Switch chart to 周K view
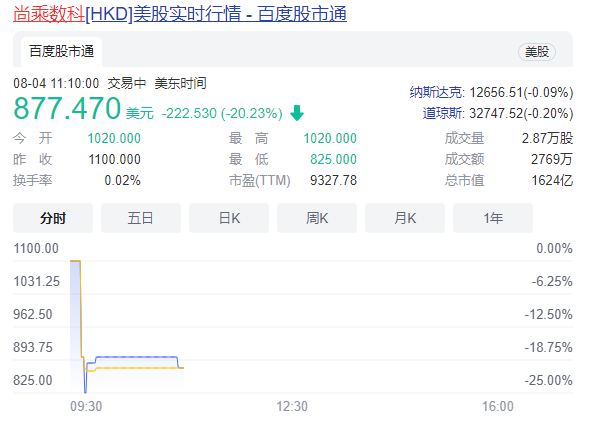 [317, 218]
